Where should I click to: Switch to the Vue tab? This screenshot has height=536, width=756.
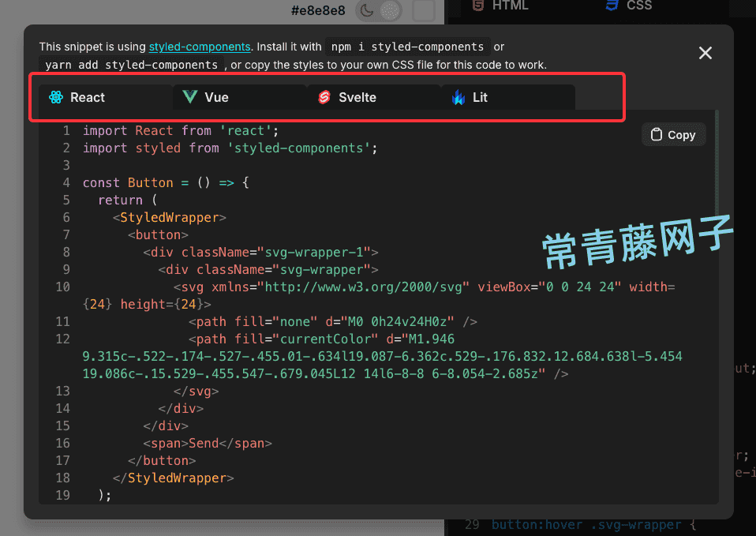point(240,97)
